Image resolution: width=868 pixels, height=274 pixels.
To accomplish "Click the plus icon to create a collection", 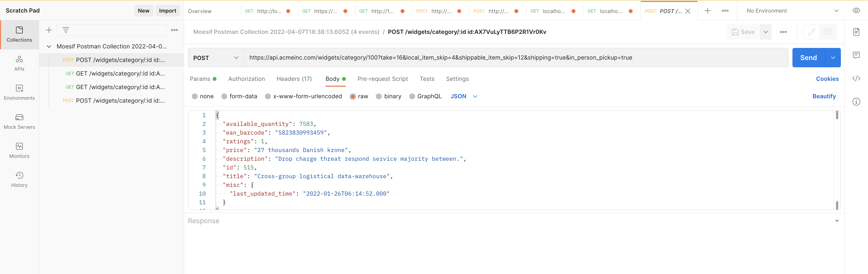I will point(49,30).
